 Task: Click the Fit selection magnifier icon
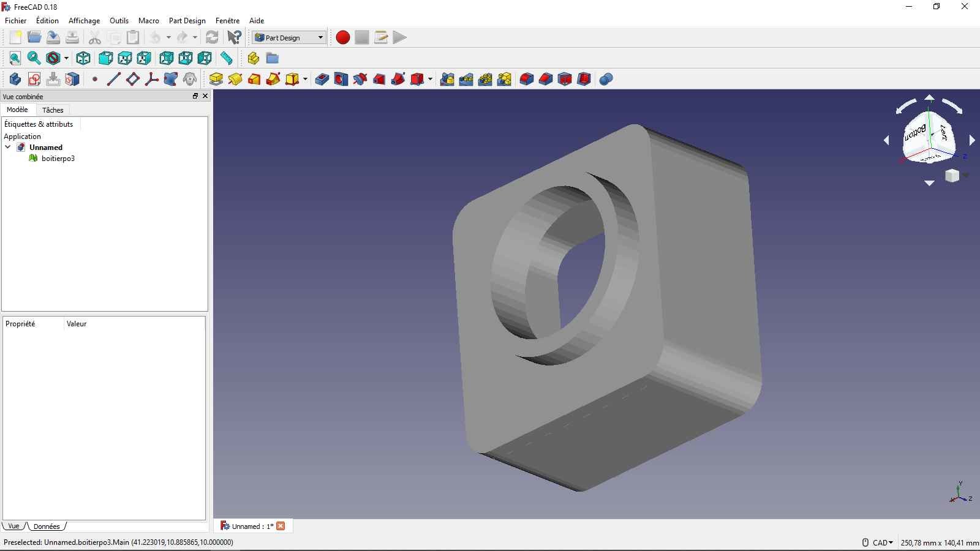point(34,58)
